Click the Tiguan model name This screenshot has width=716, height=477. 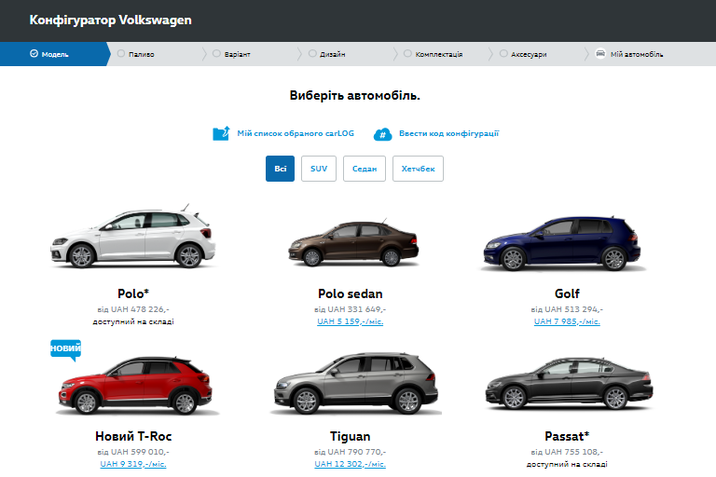coord(350,436)
